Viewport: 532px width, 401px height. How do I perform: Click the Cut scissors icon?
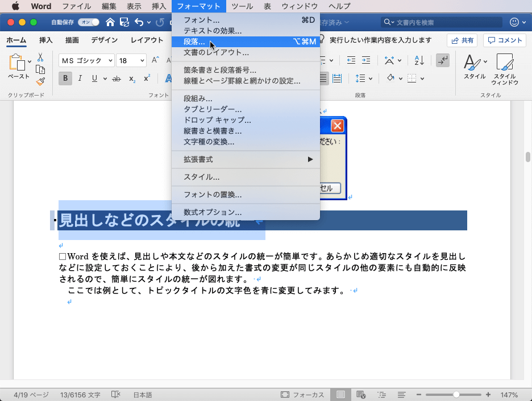(40, 57)
